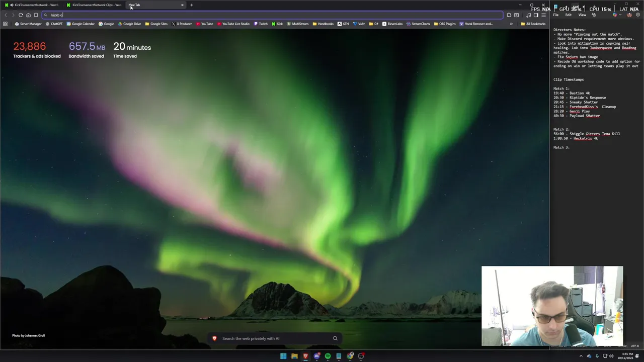Image resolution: width=644 pixels, height=362 pixels.
Task: Click the '40:30 - Payload Shatter' line
Action: 577,116
